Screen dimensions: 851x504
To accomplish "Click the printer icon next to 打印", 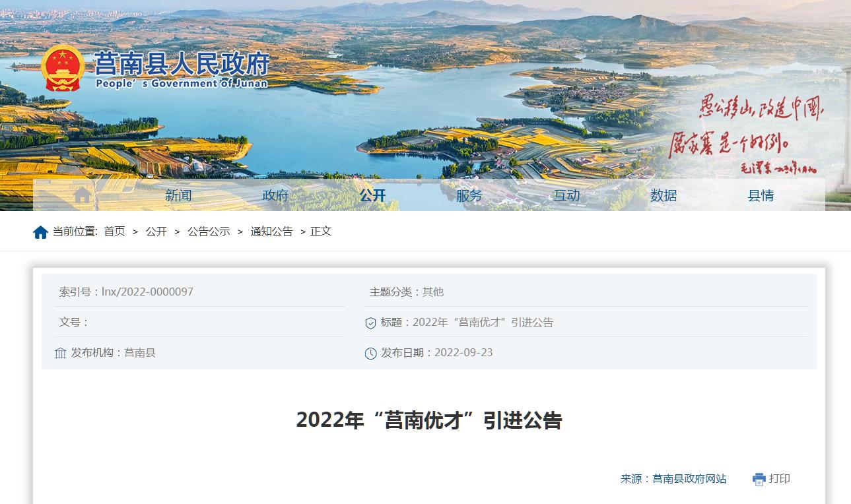I will pos(759,480).
